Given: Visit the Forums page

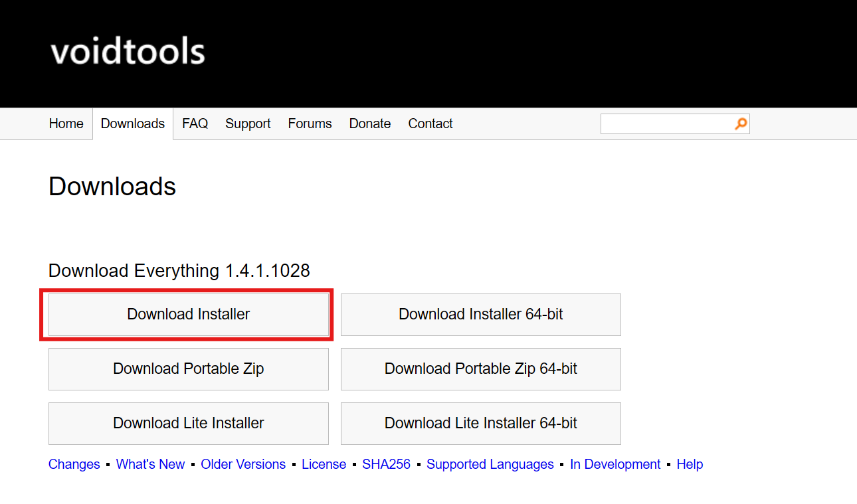Looking at the screenshot, I should (x=310, y=124).
